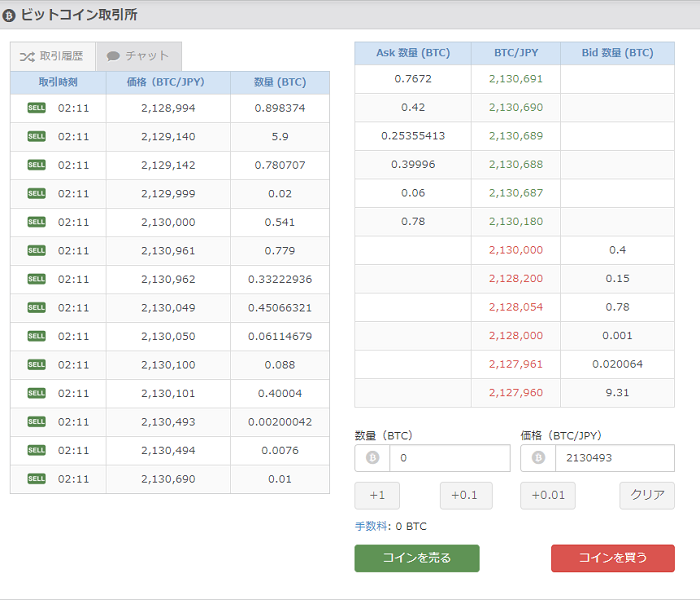Open the 手数料 fee link
This screenshot has height=600, width=700.
point(370,526)
